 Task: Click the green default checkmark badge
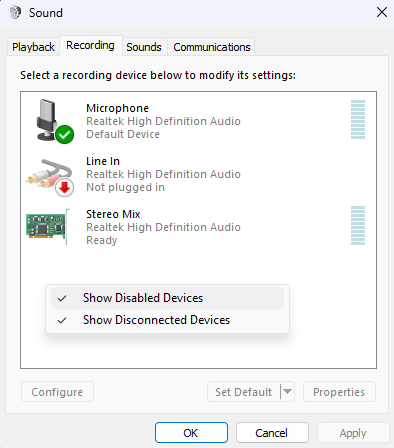(x=65, y=135)
